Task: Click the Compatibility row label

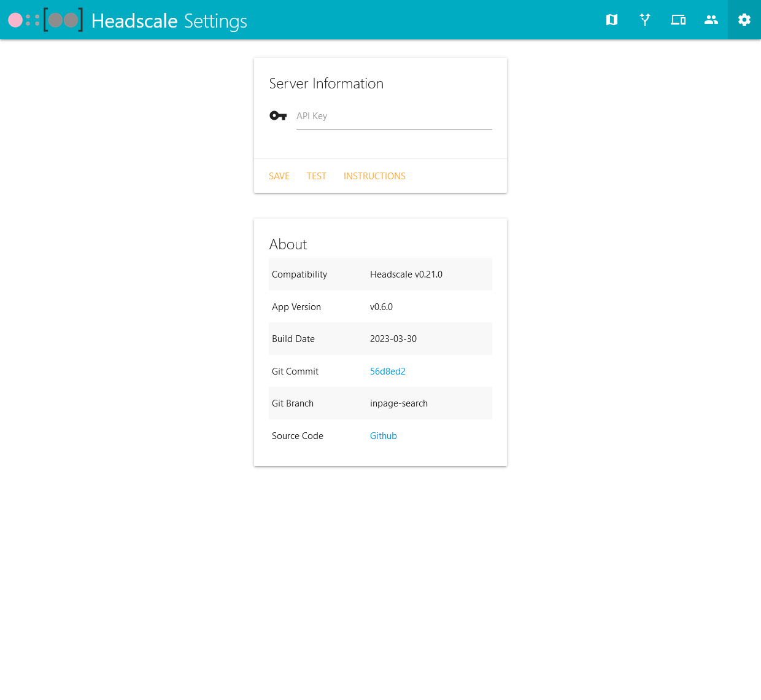Action: point(299,274)
